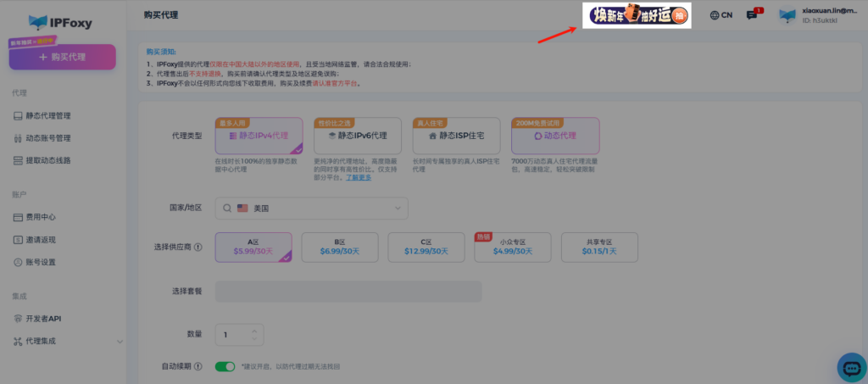Click the 购买代理 purple button

[x=62, y=57]
